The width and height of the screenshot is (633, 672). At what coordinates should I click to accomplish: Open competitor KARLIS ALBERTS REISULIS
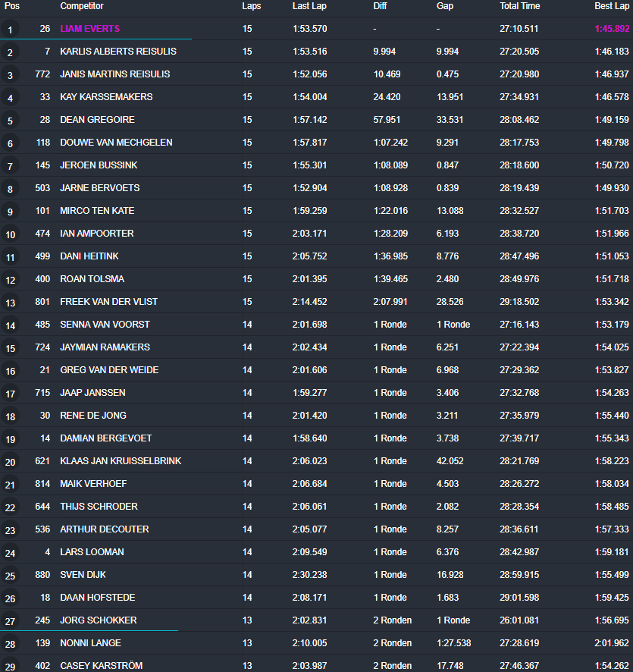[118, 52]
